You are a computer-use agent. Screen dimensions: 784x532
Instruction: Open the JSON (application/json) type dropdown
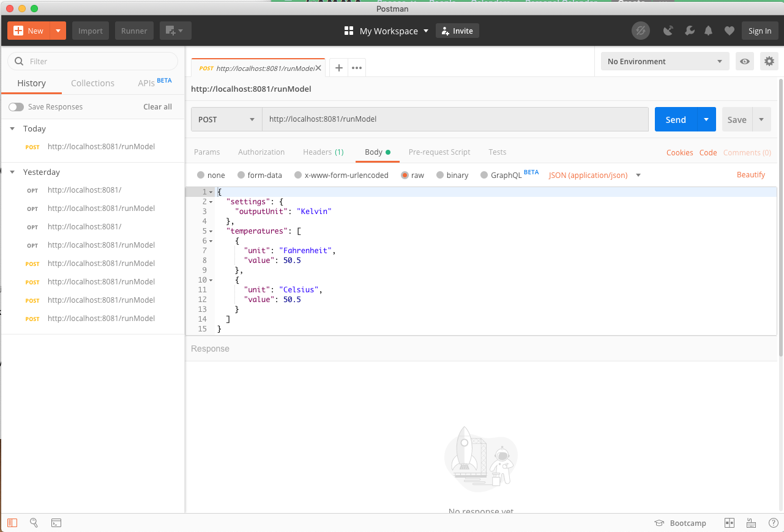[x=594, y=175]
